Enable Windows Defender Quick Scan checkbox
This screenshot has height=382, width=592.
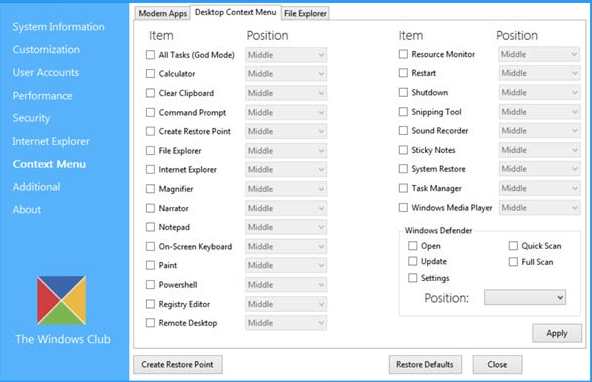pos(513,246)
